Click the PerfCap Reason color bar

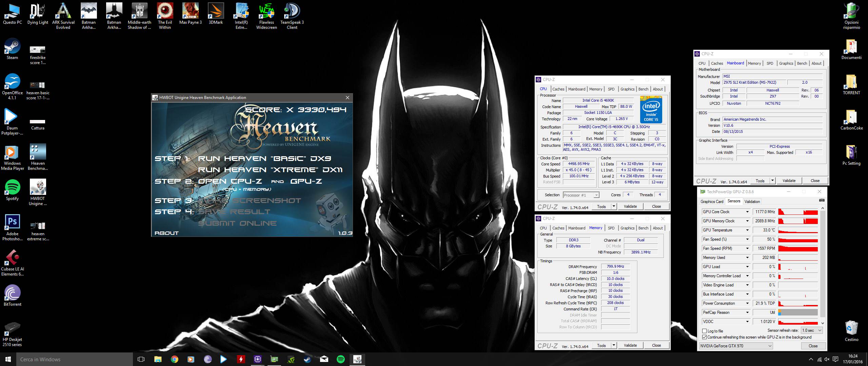pyautogui.click(x=798, y=312)
